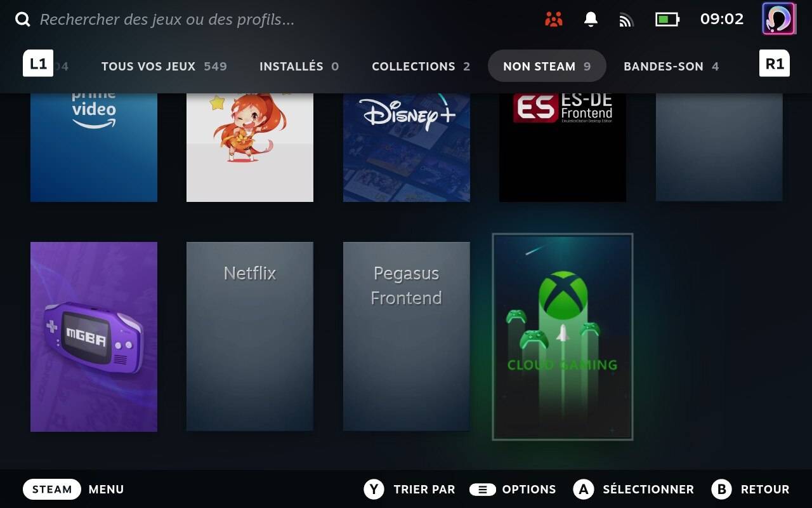
Task: Open the mGBA purple handheld tile
Action: [94, 337]
